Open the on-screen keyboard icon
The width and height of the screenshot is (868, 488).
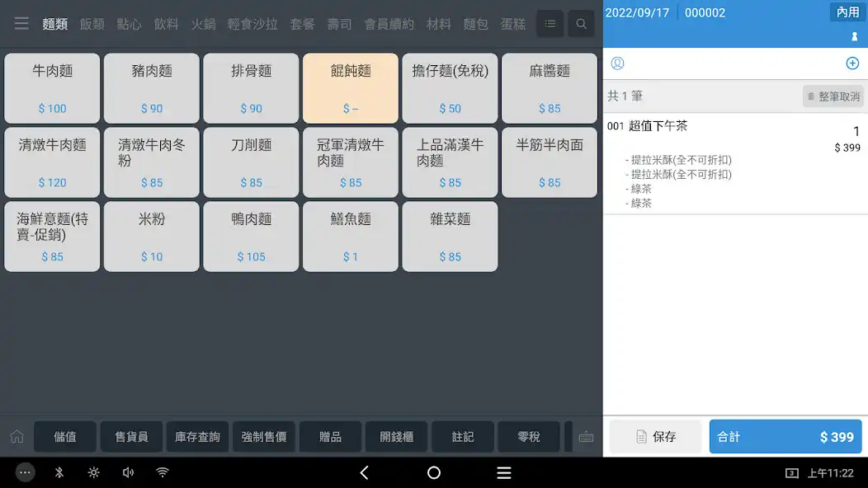click(x=586, y=437)
